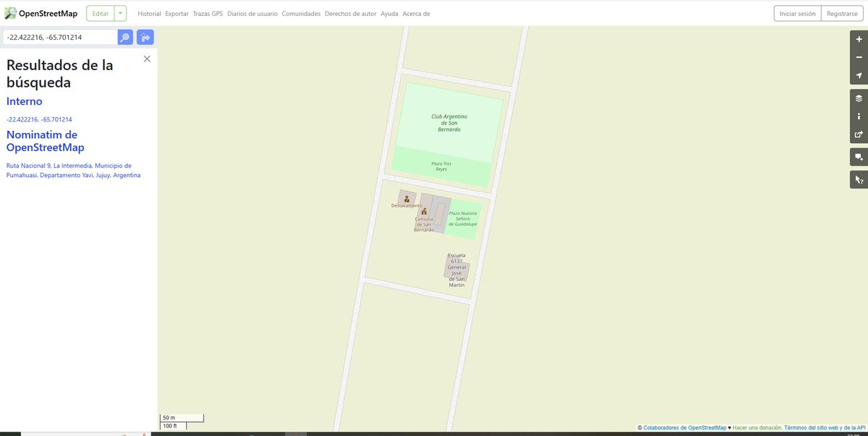Viewport: 868px width, 436px height.
Task: Click the zoom out icon
Action: click(x=858, y=57)
